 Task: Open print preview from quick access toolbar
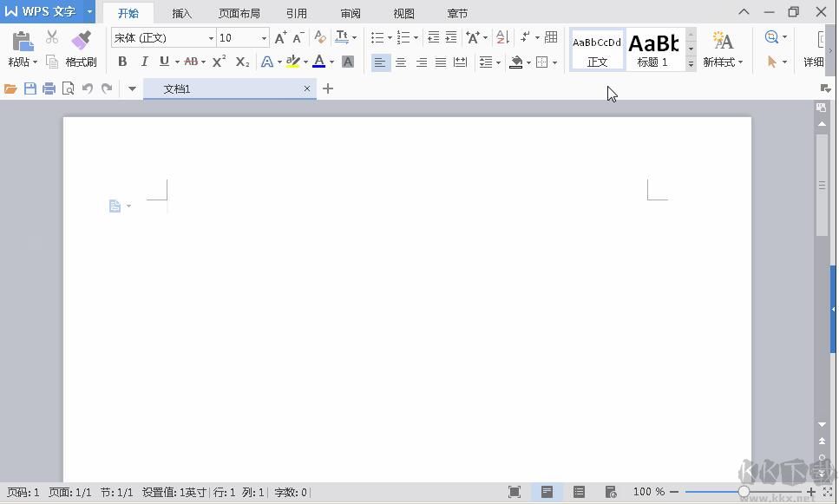[69, 88]
